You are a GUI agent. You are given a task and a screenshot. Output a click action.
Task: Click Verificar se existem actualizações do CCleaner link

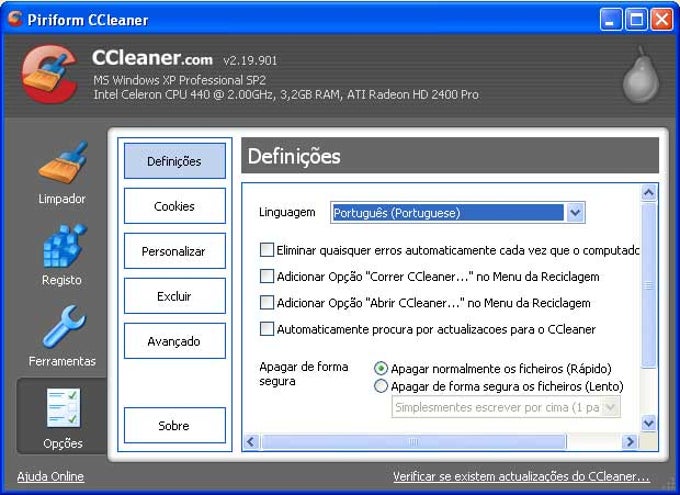521,476
